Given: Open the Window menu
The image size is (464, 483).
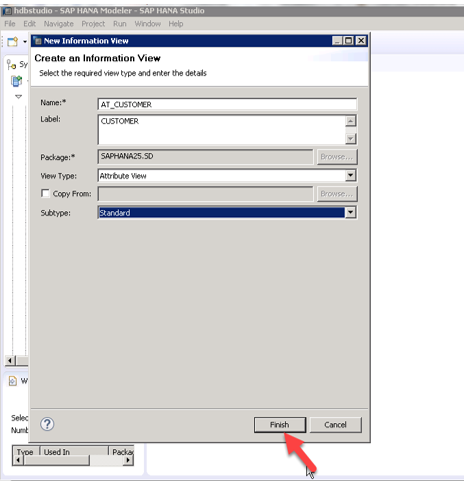Looking at the screenshot, I should (148, 24).
